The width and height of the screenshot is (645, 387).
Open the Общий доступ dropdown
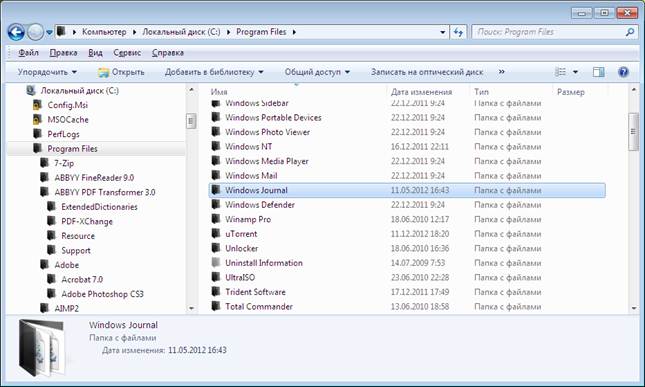pyautogui.click(x=317, y=72)
